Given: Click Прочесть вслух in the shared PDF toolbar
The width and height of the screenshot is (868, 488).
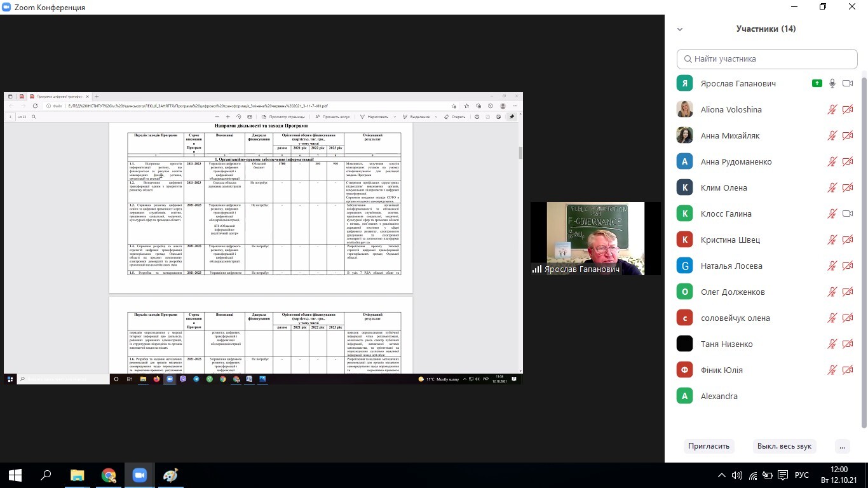Looking at the screenshot, I should (332, 117).
